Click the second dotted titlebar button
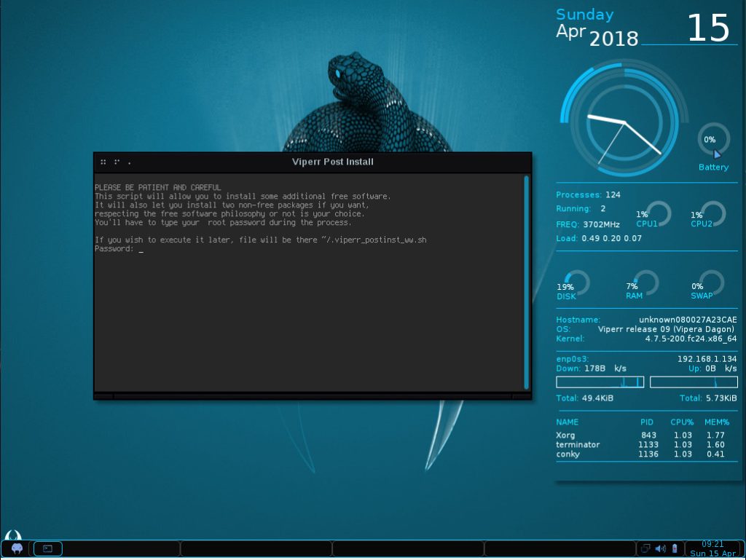Viewport: 746px width, 560px height. point(117,162)
